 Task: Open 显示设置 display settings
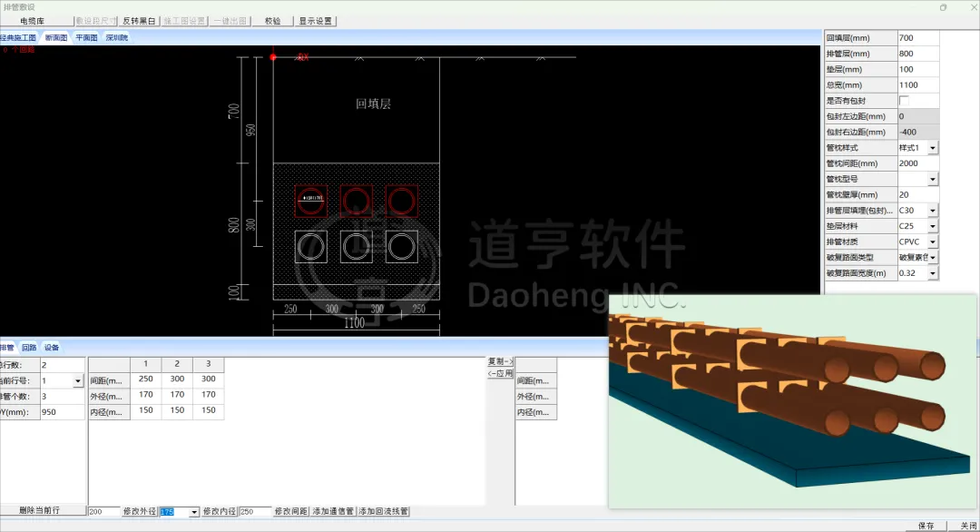[316, 20]
